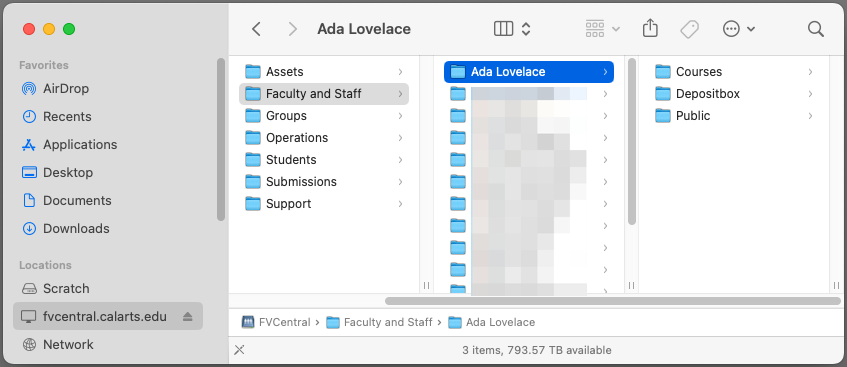Open the view mode up-down chevrons

tap(526, 29)
